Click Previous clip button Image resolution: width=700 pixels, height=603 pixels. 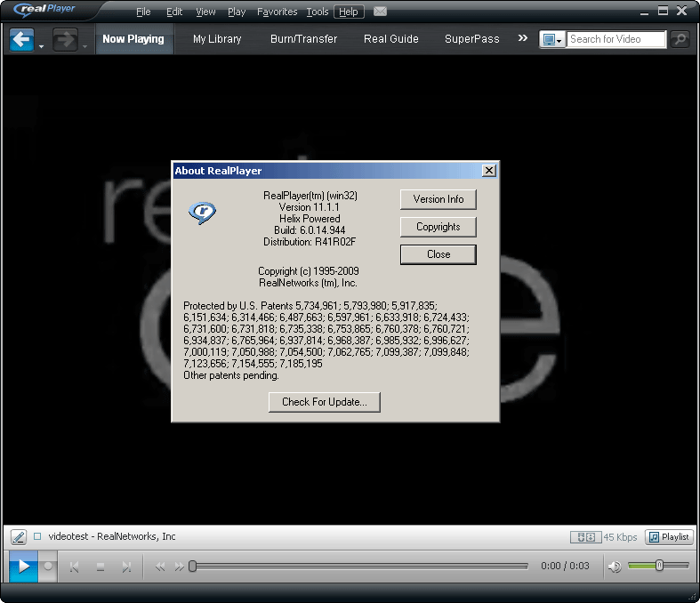tap(74, 567)
